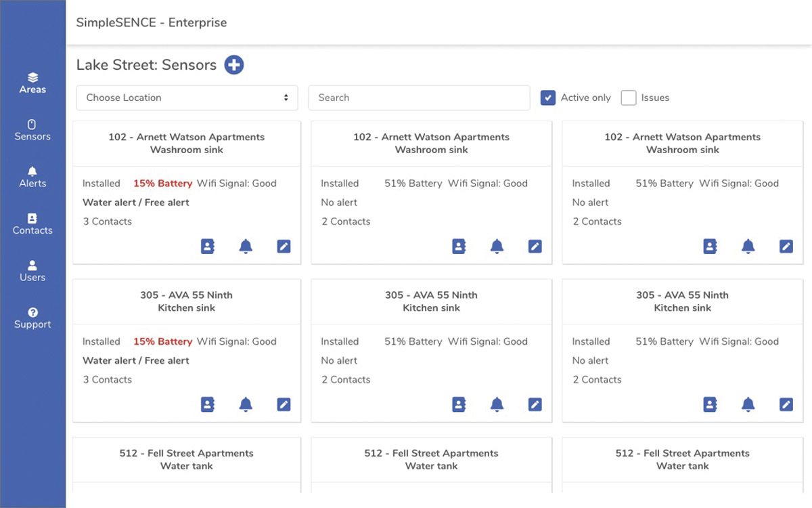Click "3 Contacts" on 102 Arnett Watson card
812x508 pixels.
point(108,221)
